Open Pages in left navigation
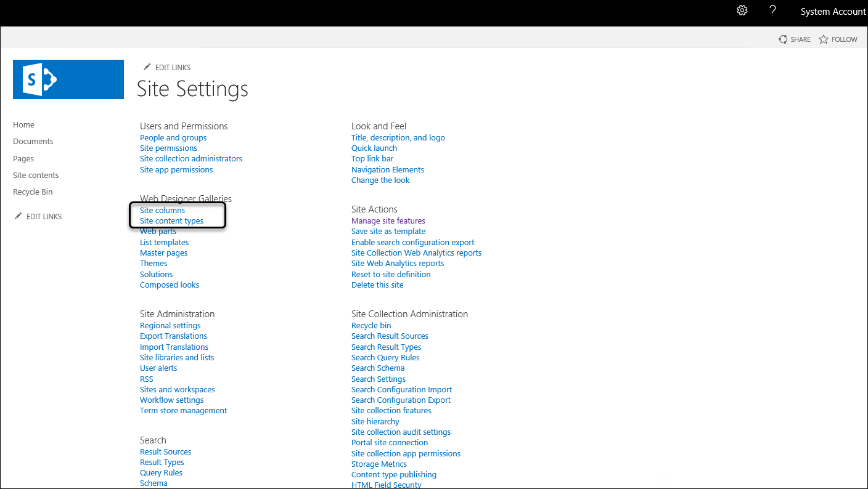Image resolution: width=868 pixels, height=489 pixels. point(23,158)
